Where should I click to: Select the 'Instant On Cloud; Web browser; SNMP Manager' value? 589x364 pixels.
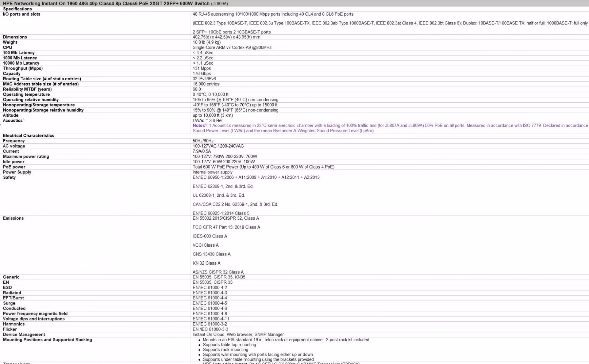[x=238, y=335]
